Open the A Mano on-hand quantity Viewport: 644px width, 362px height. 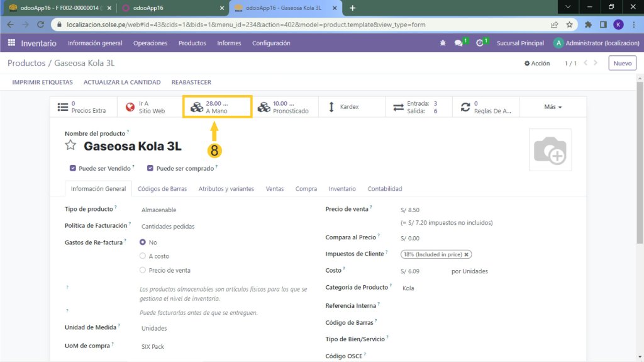217,107
